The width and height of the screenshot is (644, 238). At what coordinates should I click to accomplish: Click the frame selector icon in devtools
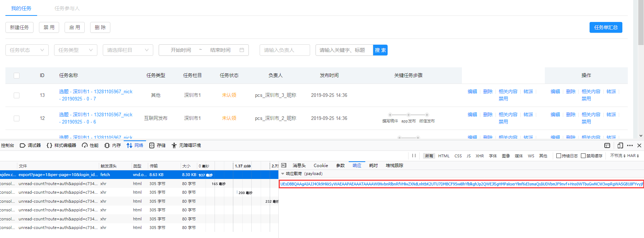tap(607, 145)
